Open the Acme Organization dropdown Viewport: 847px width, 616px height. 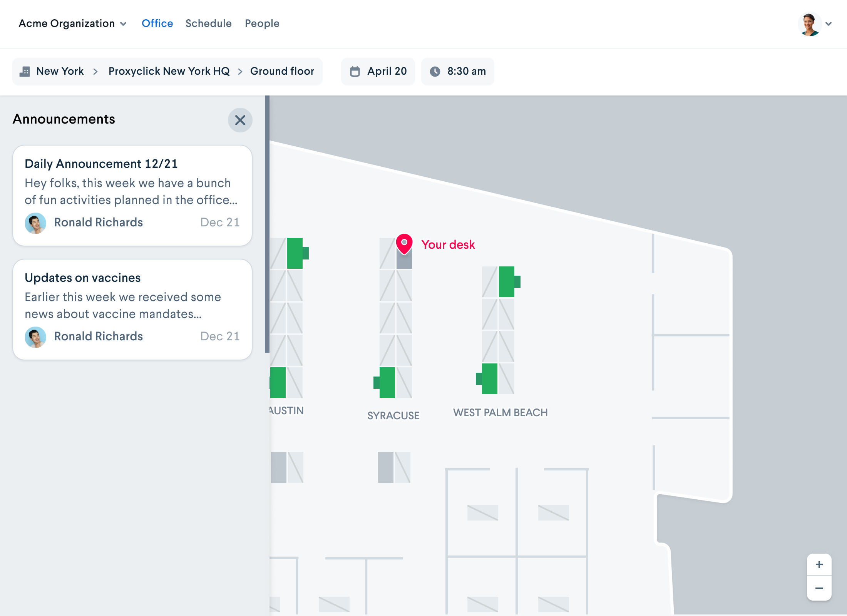72,23
